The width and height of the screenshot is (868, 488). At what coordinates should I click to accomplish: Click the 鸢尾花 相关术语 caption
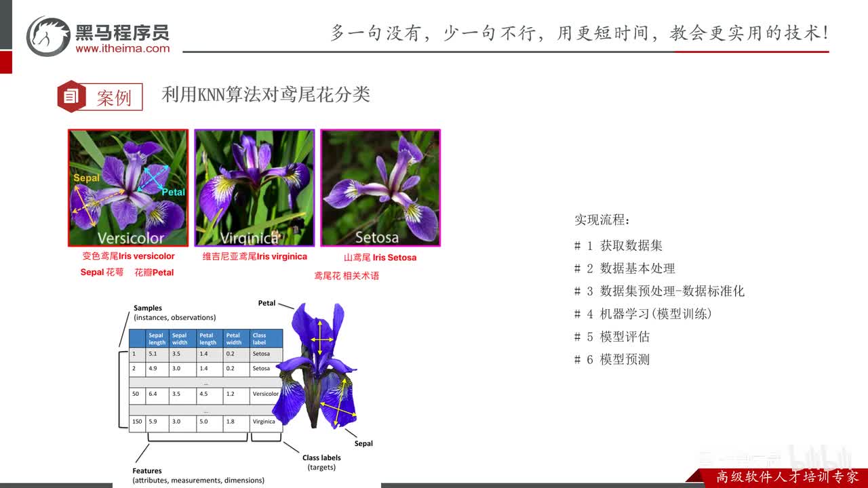tap(347, 276)
